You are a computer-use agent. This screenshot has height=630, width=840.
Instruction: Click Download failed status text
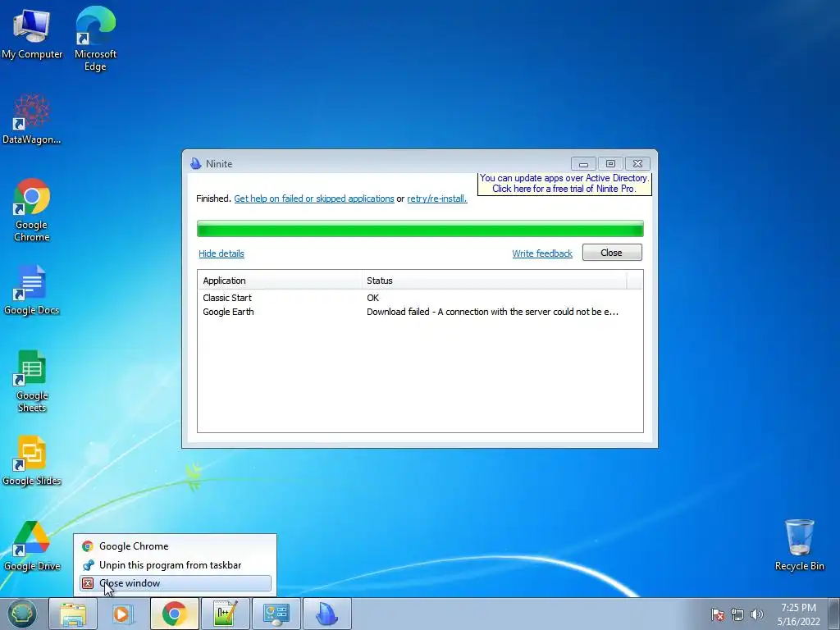point(492,312)
